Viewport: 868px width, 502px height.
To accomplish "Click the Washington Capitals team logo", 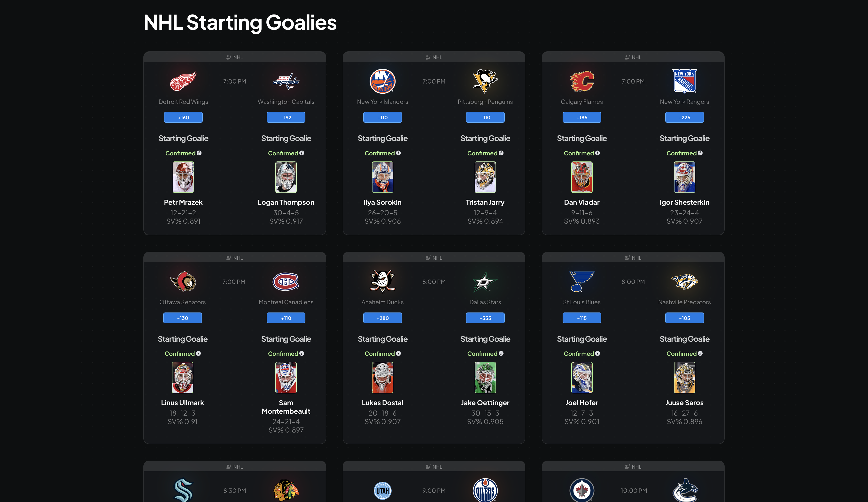I will click(x=286, y=81).
